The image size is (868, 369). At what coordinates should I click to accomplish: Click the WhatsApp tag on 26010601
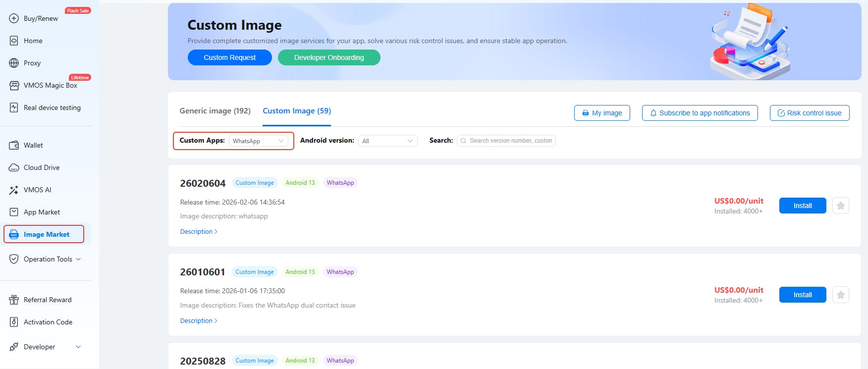click(x=340, y=272)
